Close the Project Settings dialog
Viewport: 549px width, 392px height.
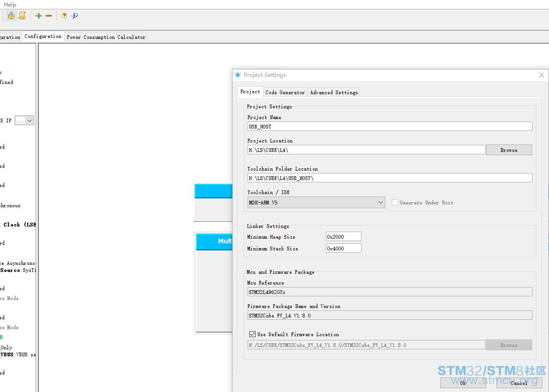pos(541,75)
